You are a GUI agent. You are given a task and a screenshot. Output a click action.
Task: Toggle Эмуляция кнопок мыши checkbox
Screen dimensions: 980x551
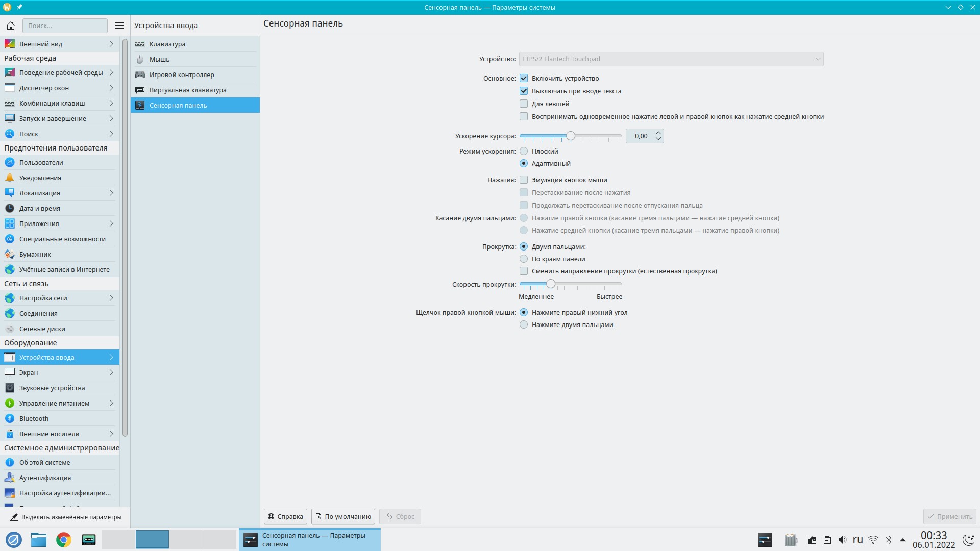click(x=524, y=180)
